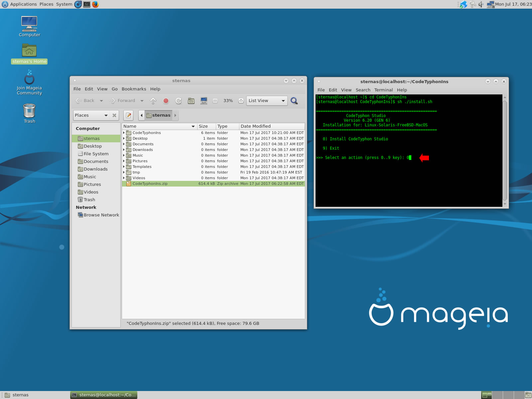The width and height of the screenshot is (532, 399).
Task: Sort by Name column header
Action: tap(159, 126)
